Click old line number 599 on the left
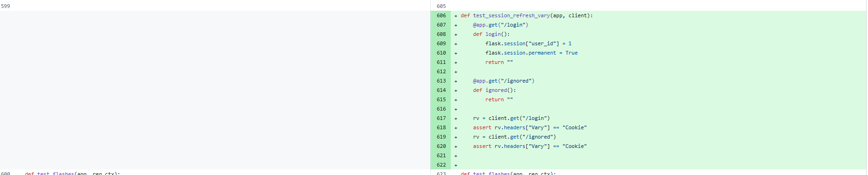This screenshot has height=175, width=868. 6,6
